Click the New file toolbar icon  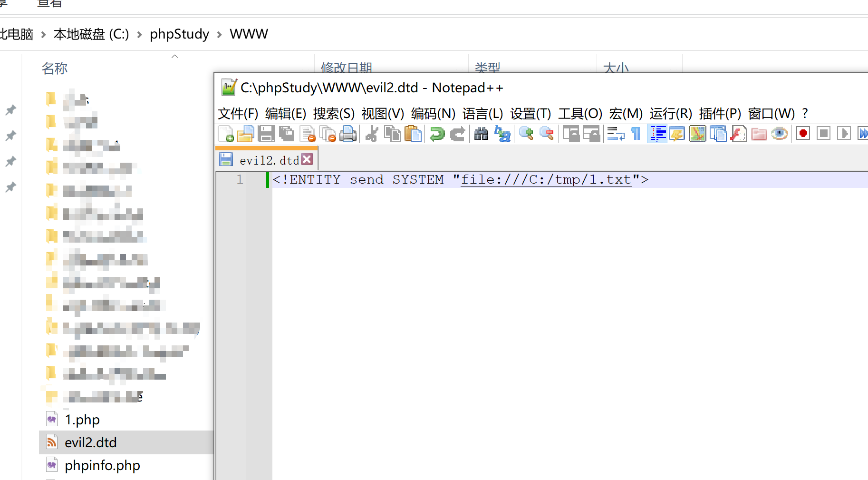pos(226,134)
